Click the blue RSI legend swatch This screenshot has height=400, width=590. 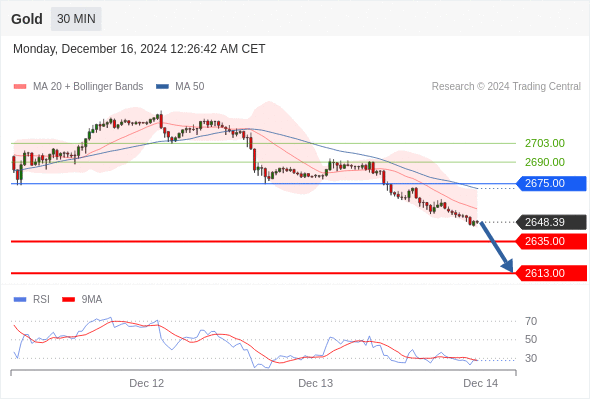pyautogui.click(x=20, y=300)
